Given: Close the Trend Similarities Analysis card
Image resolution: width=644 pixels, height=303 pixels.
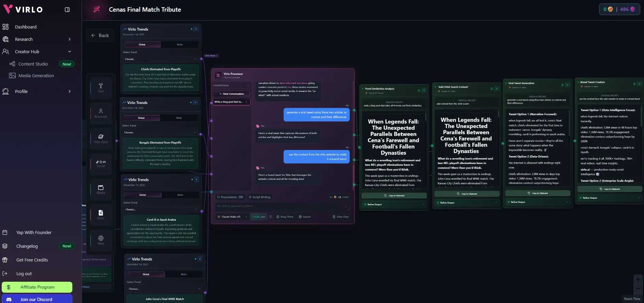Looking at the screenshot, I should (x=424, y=91).
